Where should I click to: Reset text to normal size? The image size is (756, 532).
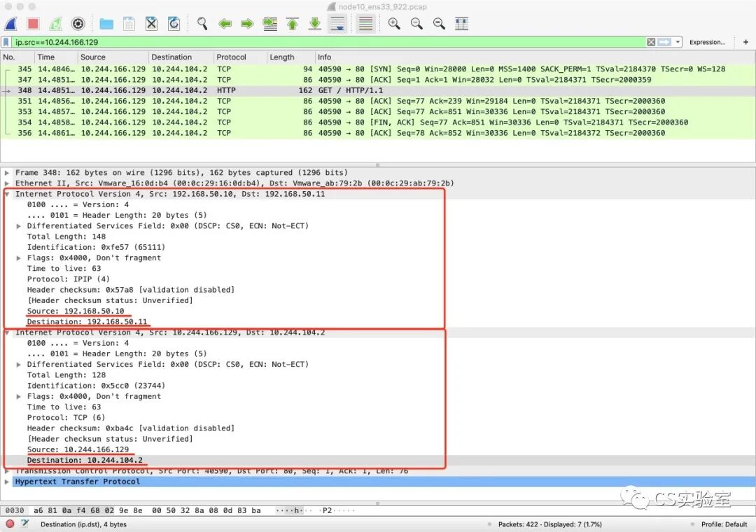click(x=439, y=24)
